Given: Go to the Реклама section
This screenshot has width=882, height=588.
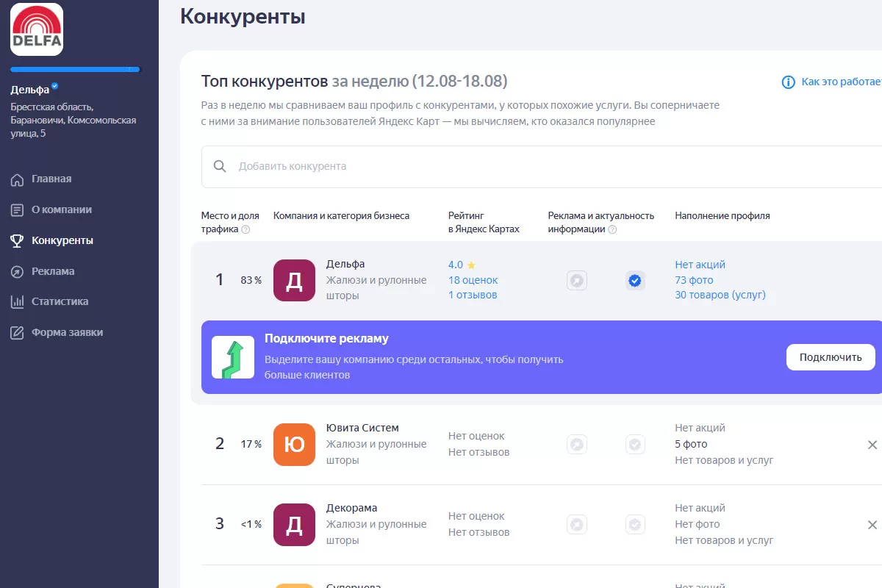Looking at the screenshot, I should tap(53, 271).
